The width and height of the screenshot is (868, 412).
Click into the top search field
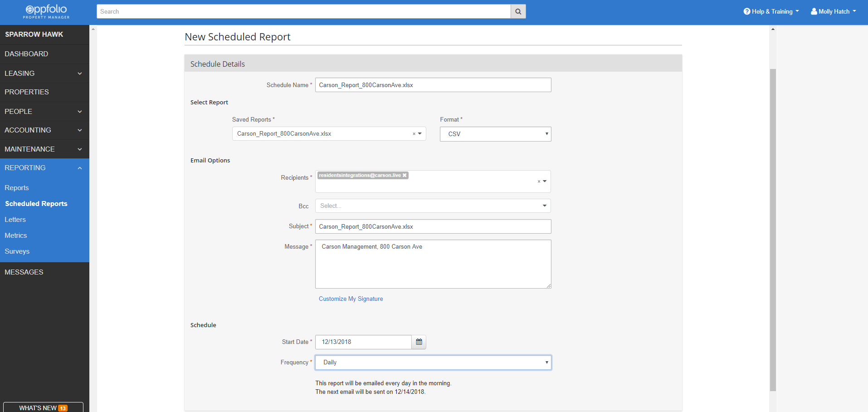click(303, 11)
